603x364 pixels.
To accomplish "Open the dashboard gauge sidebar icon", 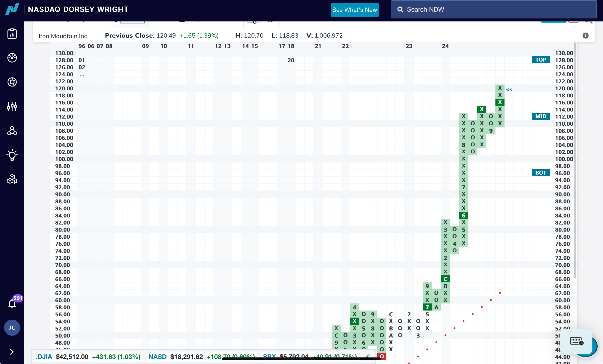I will coord(12,58).
